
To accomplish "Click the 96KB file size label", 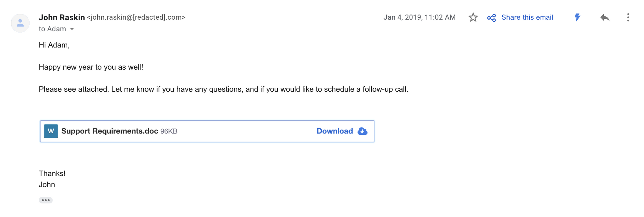I will (x=169, y=131).
